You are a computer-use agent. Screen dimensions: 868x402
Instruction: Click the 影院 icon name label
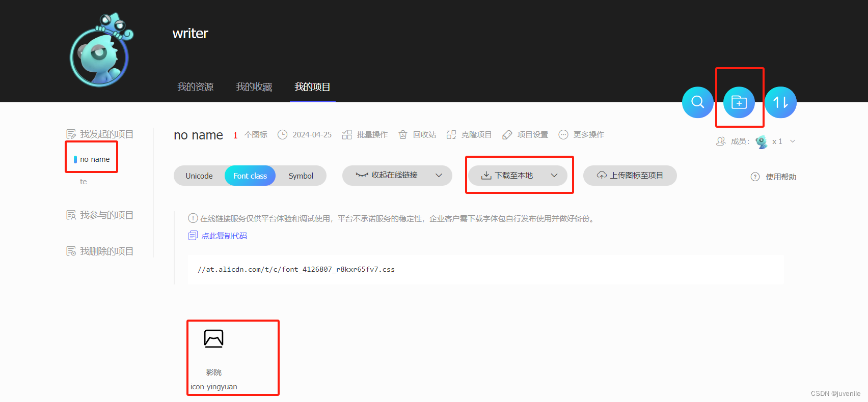click(x=214, y=372)
